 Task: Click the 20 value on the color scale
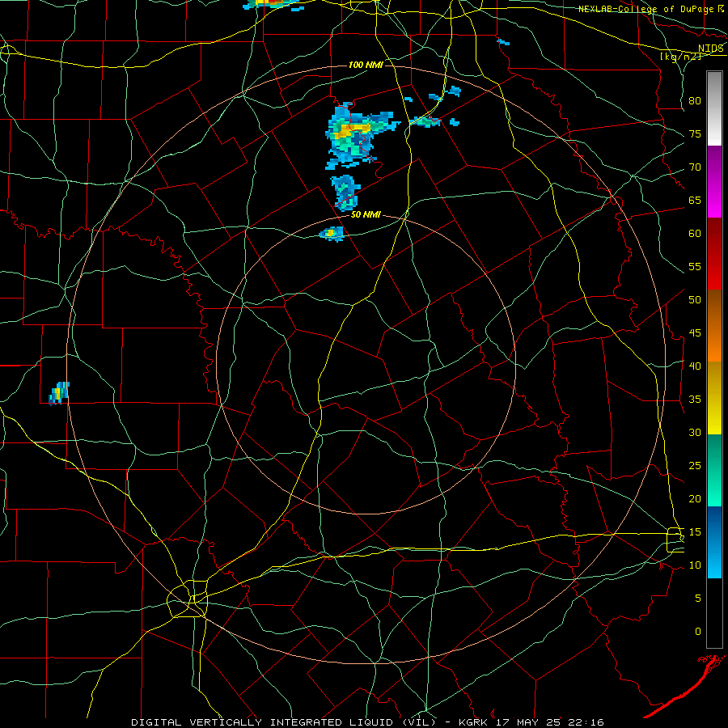tap(695, 498)
